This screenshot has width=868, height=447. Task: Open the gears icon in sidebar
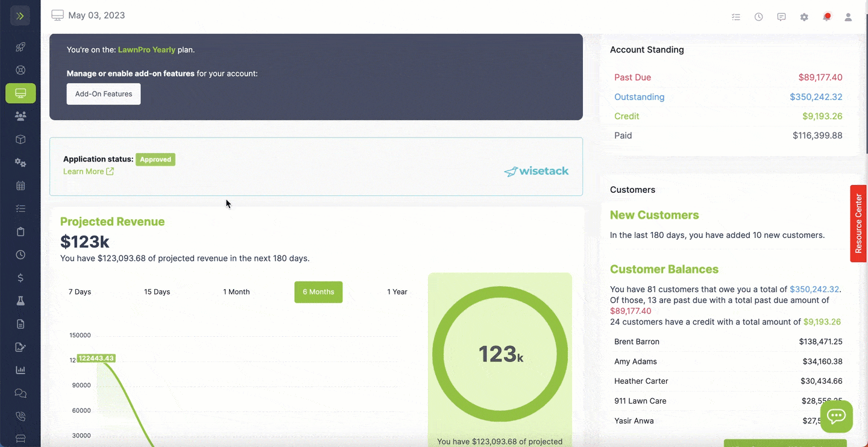pyautogui.click(x=20, y=163)
